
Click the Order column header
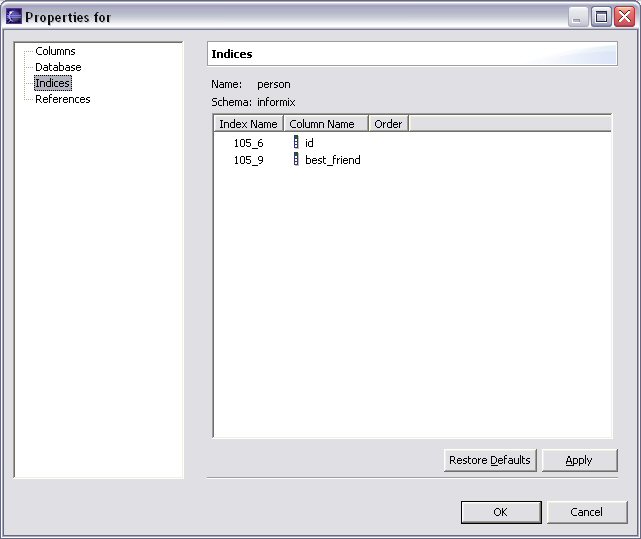click(388, 124)
